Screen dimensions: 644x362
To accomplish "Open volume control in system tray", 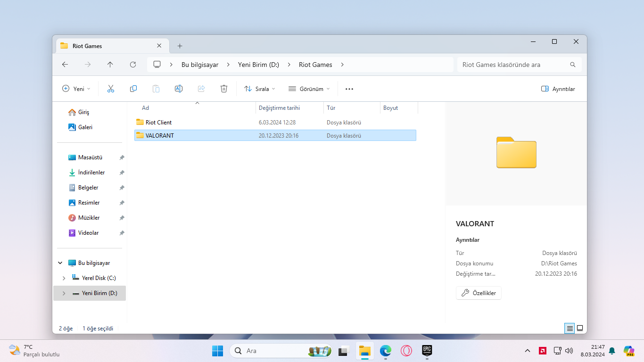I will pyautogui.click(x=569, y=351).
